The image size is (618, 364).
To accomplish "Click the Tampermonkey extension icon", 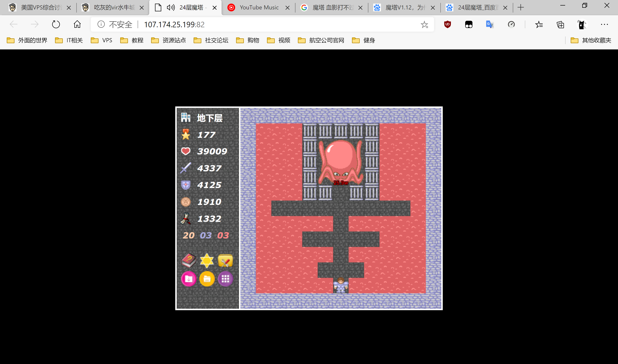I will (469, 24).
